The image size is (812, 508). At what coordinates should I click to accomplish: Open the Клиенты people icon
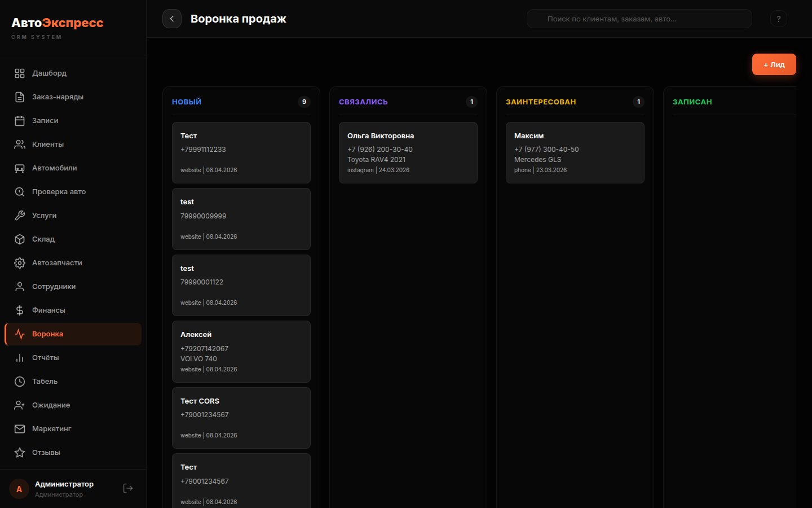(x=20, y=144)
